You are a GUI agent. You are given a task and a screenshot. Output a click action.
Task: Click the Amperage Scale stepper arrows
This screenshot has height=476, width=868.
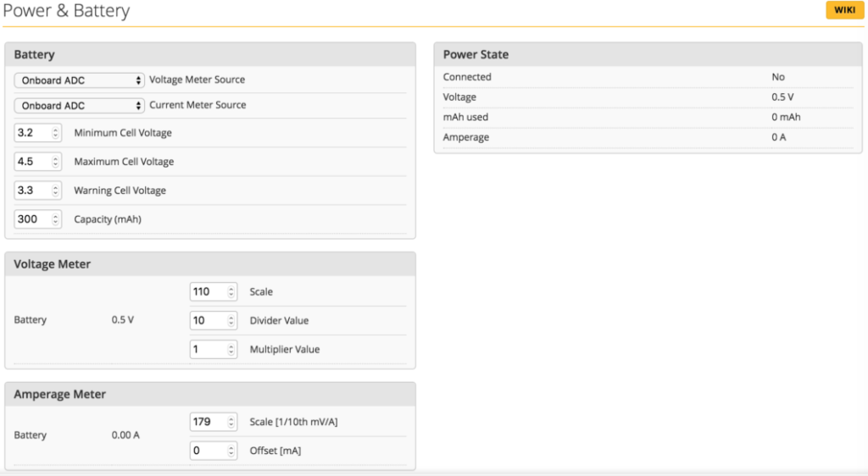tap(231, 422)
